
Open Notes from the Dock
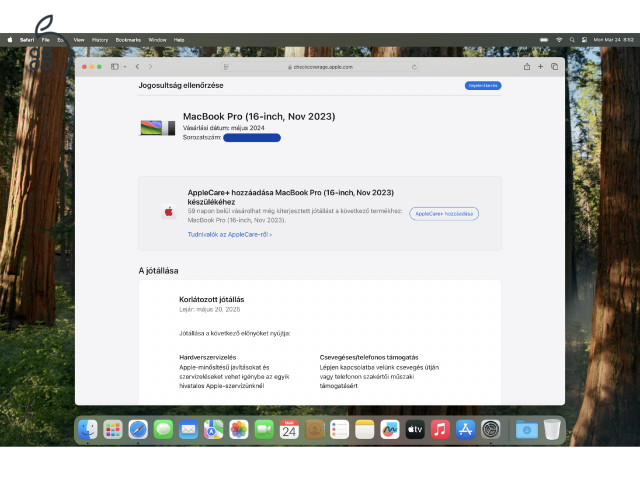click(364, 429)
